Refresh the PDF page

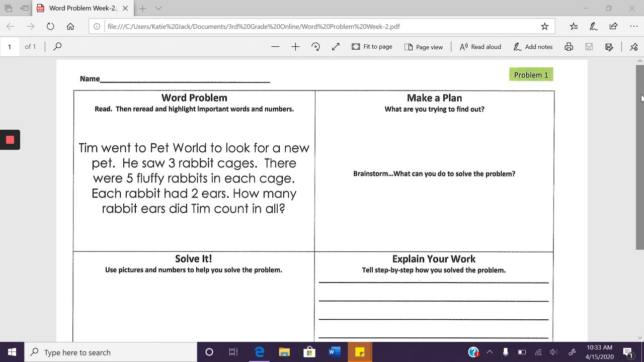tap(50, 26)
